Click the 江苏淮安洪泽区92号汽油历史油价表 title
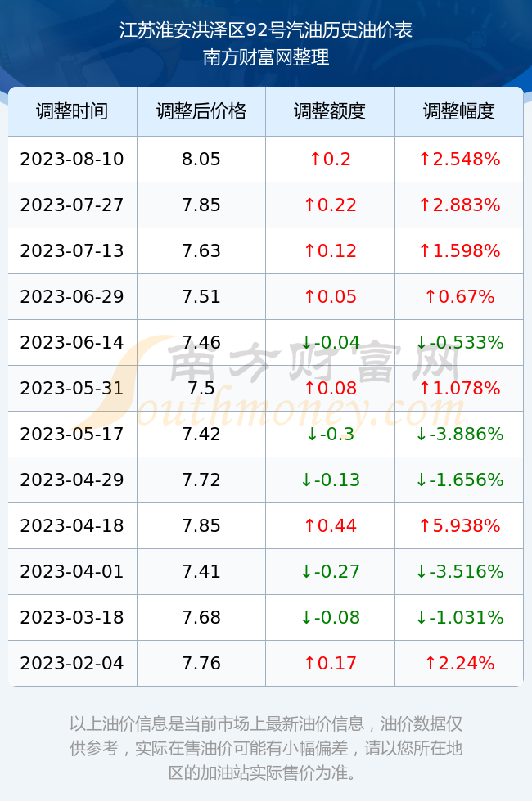Viewport: 532px width, 802px height. (266, 30)
